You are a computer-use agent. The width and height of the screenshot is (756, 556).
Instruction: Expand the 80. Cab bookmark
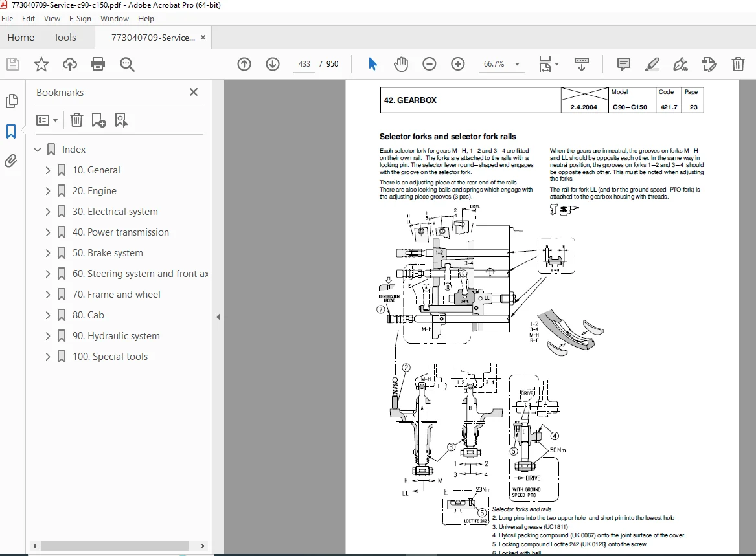[x=48, y=315]
